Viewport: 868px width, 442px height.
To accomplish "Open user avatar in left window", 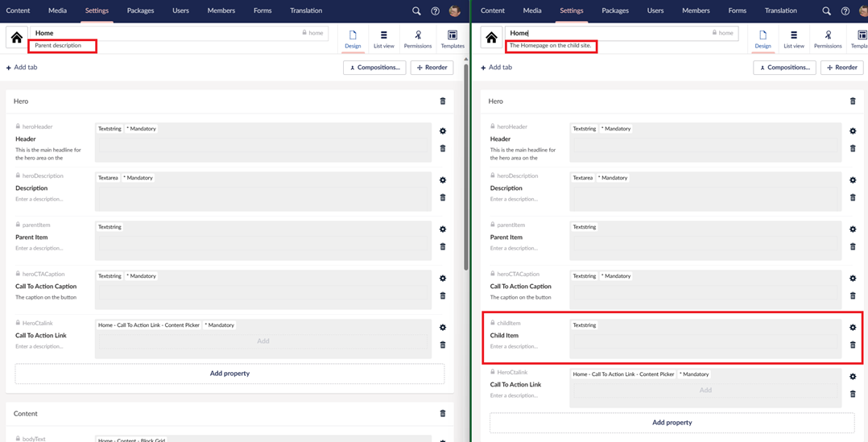I will point(454,11).
